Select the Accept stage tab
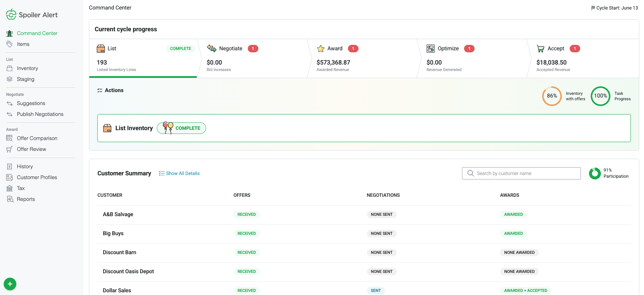The width and height of the screenshot is (644, 295). click(584, 58)
